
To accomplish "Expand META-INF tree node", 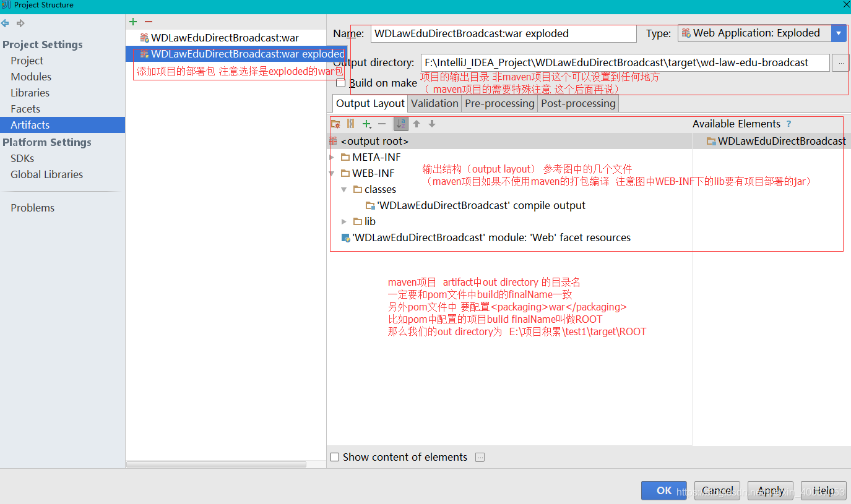I will coord(332,157).
